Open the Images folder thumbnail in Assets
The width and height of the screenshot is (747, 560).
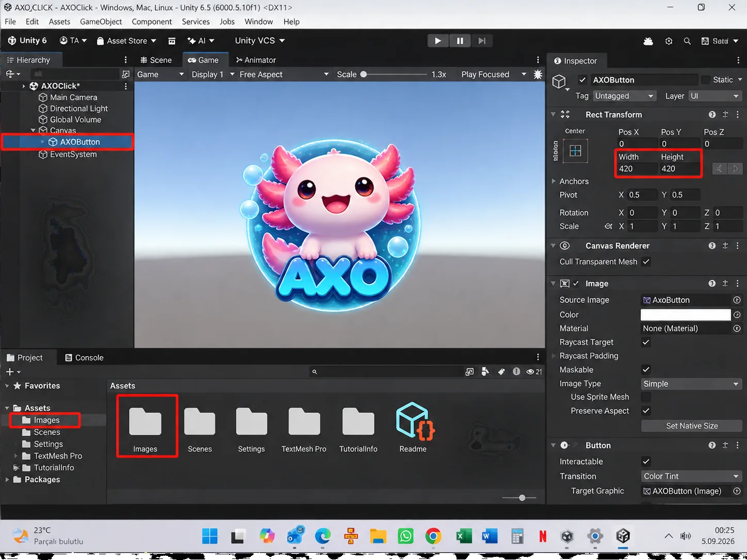tap(145, 427)
